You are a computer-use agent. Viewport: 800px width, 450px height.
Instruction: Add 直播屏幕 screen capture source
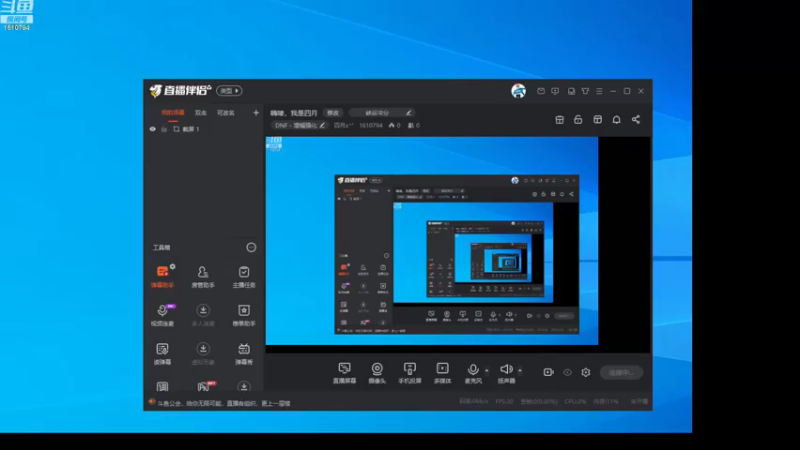pyautogui.click(x=344, y=373)
